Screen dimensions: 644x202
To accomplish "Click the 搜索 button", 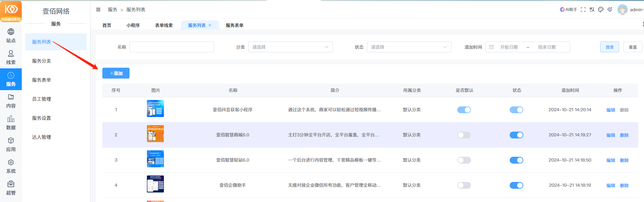I will click(610, 47).
